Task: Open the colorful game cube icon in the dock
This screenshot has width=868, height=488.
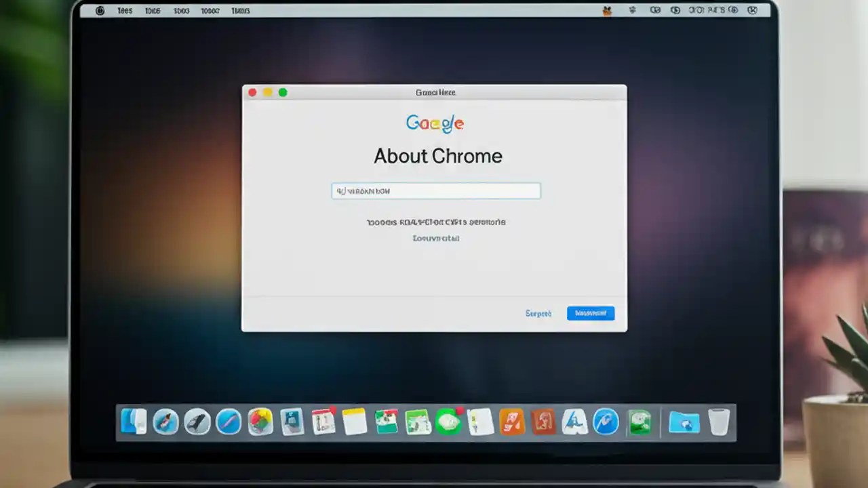Action: pyautogui.click(x=261, y=422)
